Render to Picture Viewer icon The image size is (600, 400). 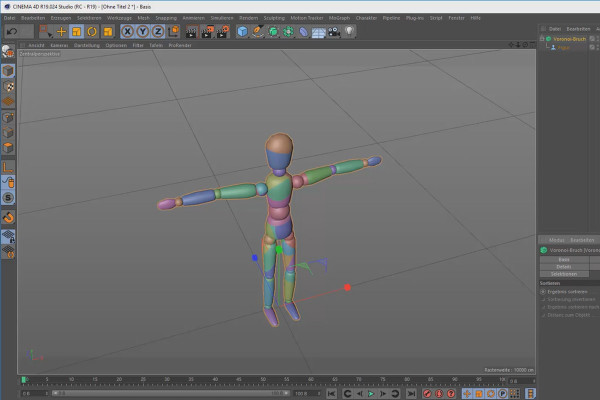point(207,32)
